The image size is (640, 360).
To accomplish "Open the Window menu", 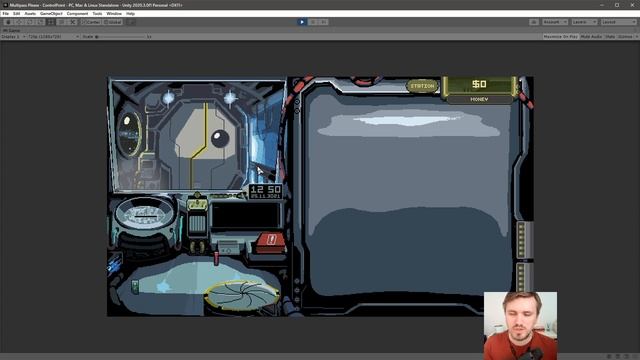I will [114, 13].
